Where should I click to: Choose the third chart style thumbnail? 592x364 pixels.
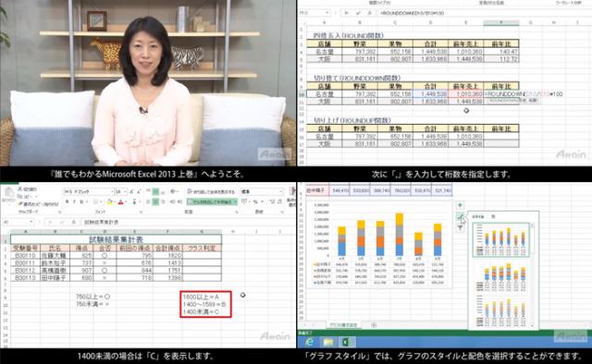tap(501, 311)
